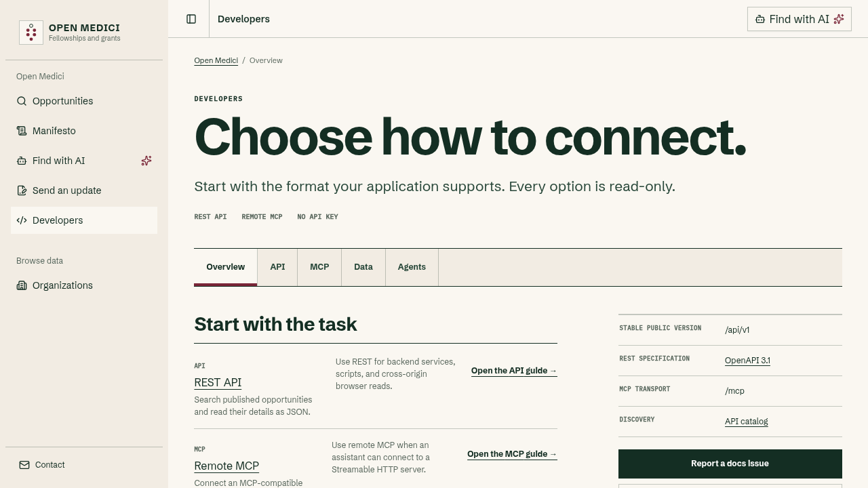Click the /mcp transport value
The height and width of the screenshot is (488, 868).
(734, 391)
